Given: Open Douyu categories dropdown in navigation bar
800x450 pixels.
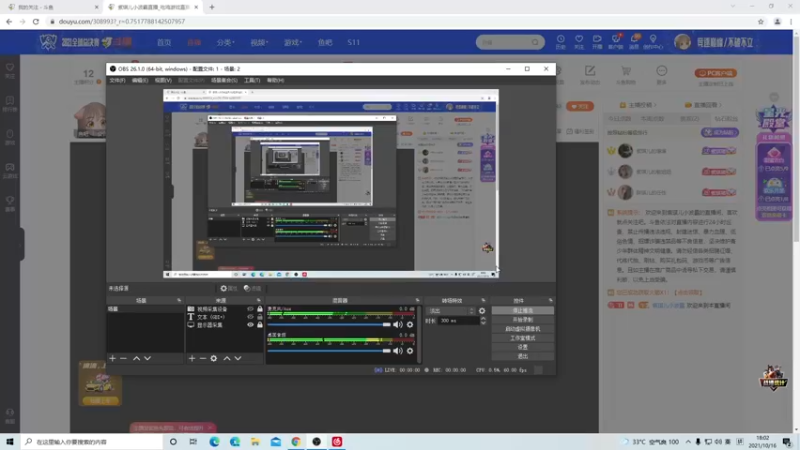Looking at the screenshot, I should pos(226,42).
